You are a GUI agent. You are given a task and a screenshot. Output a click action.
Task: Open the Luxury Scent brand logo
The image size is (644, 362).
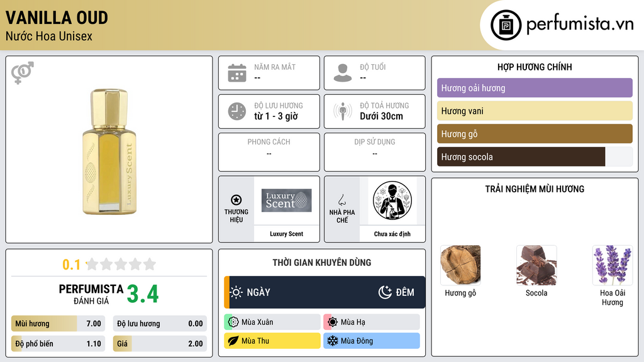pyautogui.click(x=287, y=200)
